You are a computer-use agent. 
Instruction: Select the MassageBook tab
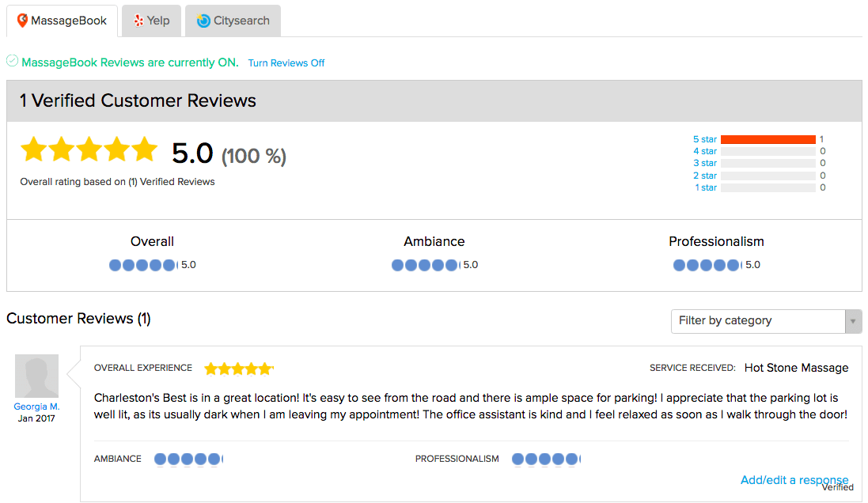(62, 21)
